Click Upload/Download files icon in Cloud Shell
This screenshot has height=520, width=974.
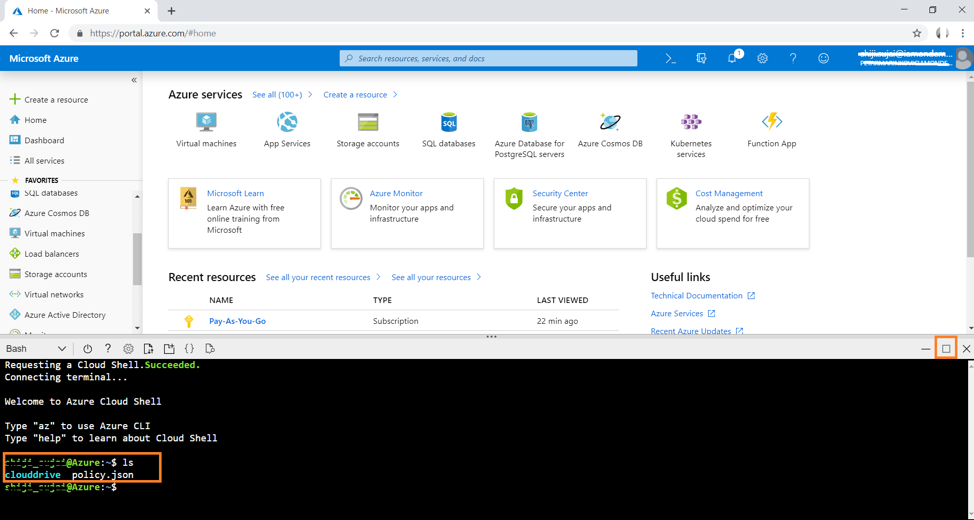click(148, 349)
